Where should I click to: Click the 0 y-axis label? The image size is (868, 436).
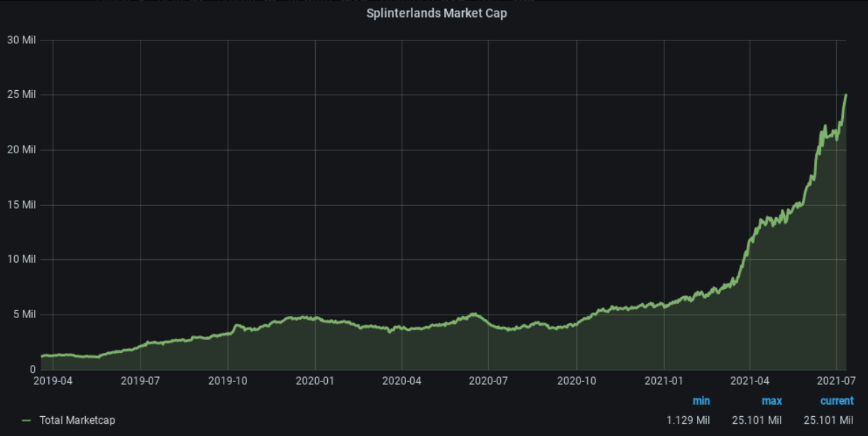[x=33, y=369]
